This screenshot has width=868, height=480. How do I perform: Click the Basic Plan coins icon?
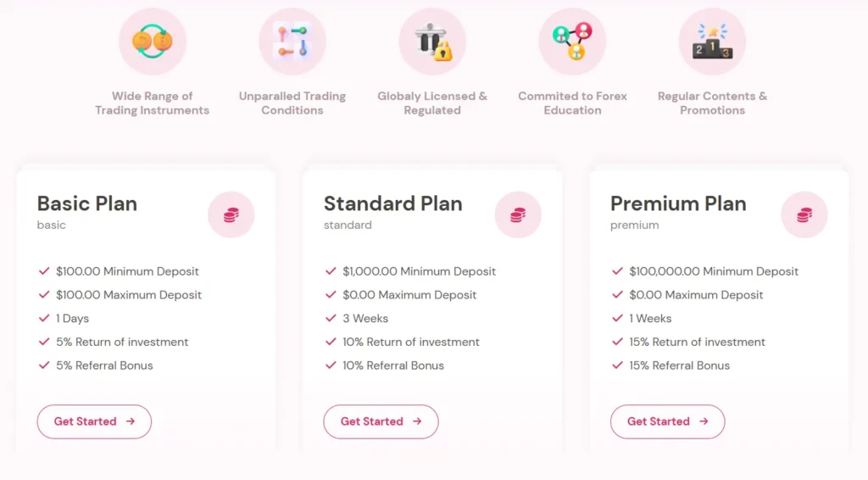click(x=231, y=215)
